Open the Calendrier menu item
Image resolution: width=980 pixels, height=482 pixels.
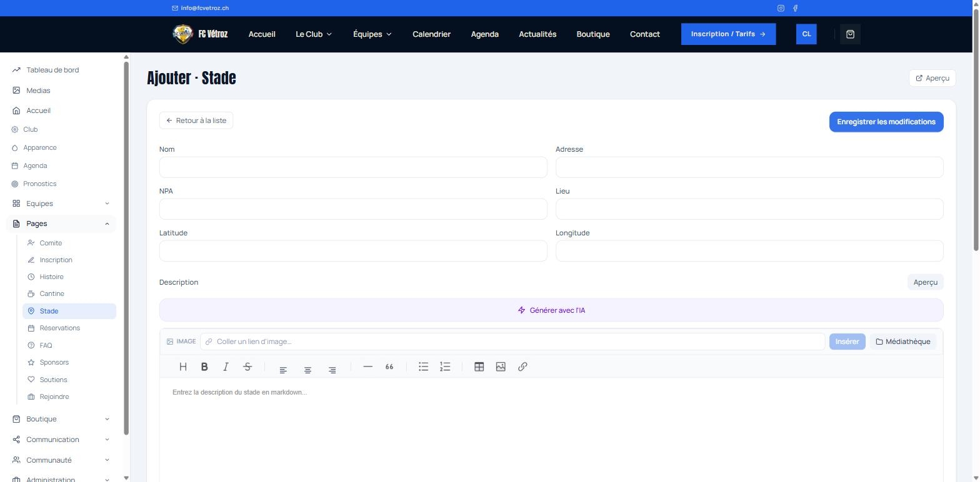(431, 34)
